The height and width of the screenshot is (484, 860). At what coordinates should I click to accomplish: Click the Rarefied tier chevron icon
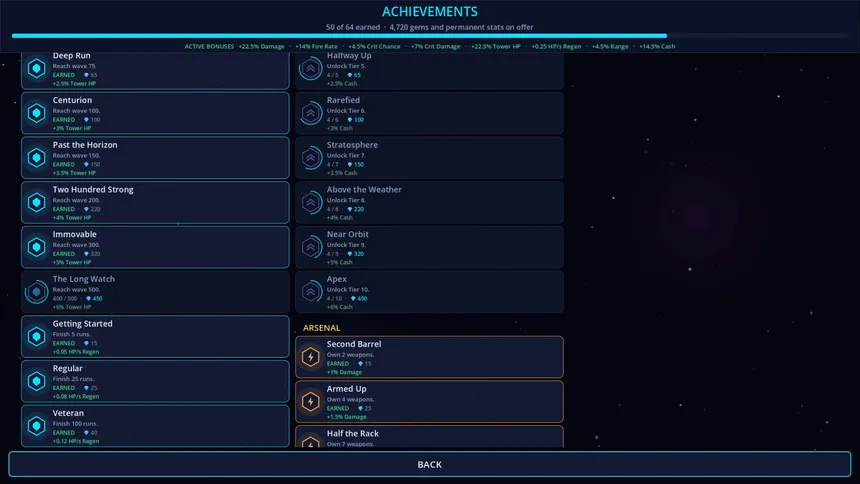click(310, 113)
